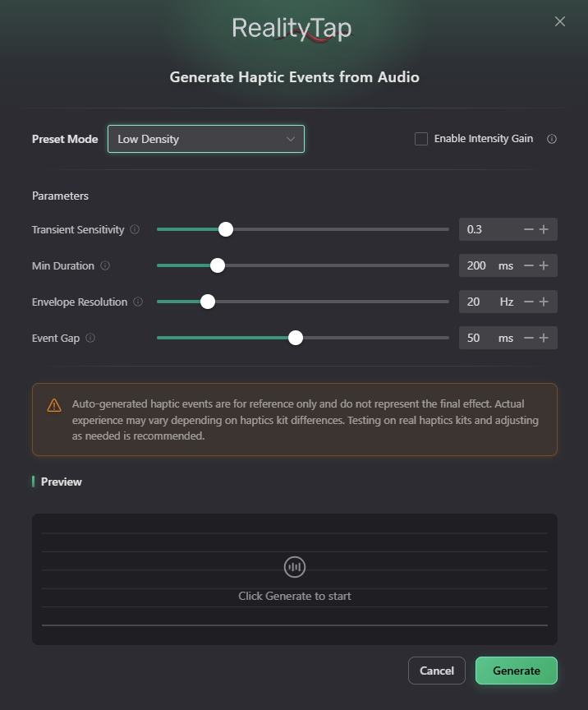Show info for Min Duration
The image size is (588, 710).
point(105,265)
